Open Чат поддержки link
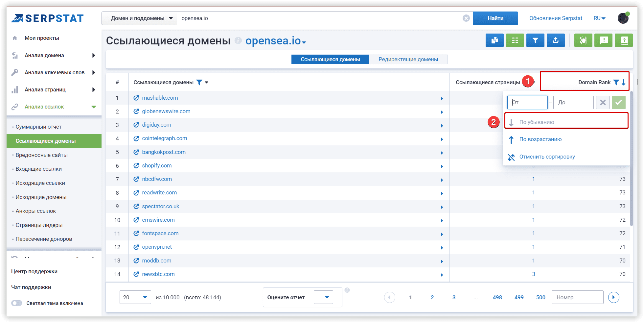 31,287
